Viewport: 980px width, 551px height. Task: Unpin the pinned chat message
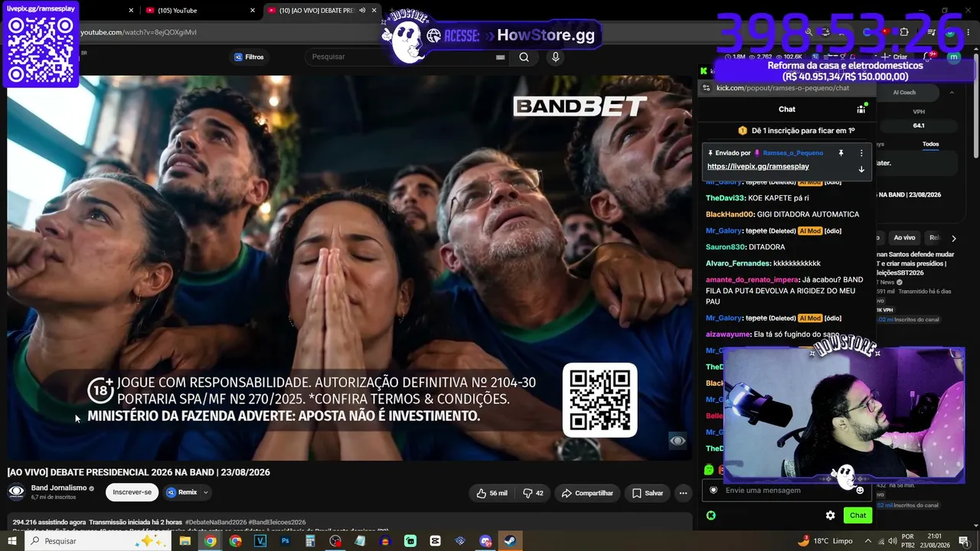point(841,153)
